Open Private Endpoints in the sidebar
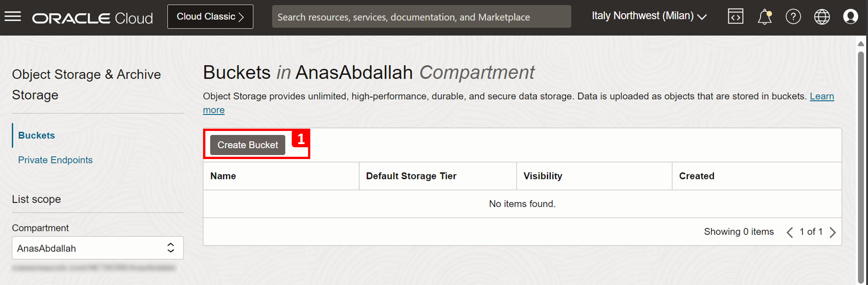 point(55,160)
